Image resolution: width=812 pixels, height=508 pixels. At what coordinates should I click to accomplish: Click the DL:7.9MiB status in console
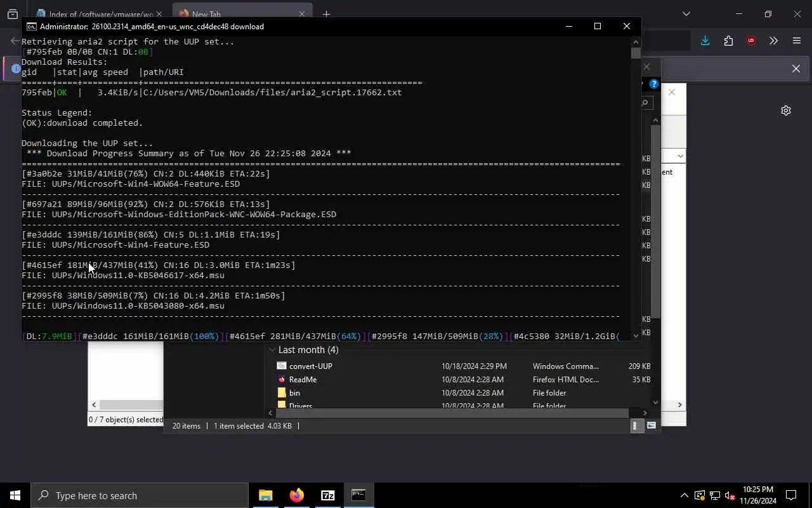49,336
